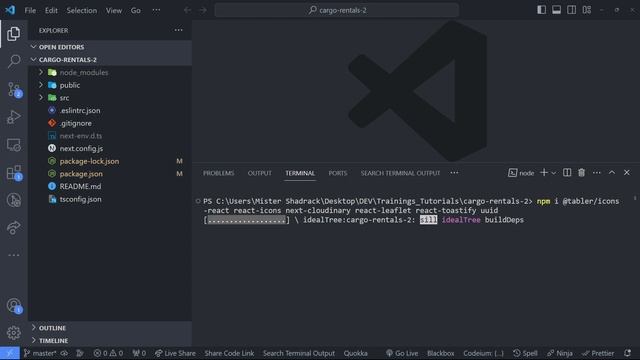This screenshot has height=360, width=640.
Task: Kill terminal with trash icon
Action: pyautogui.click(x=581, y=173)
